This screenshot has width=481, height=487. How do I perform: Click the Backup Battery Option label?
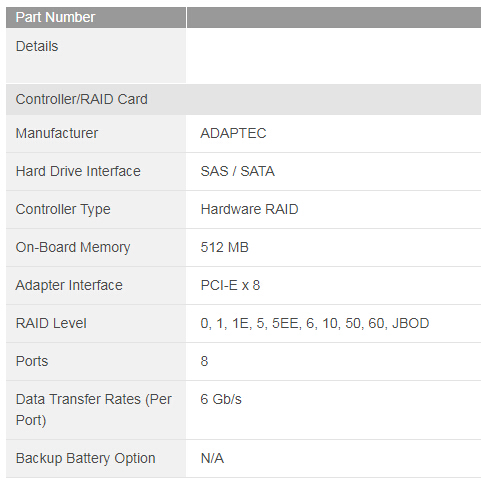tap(86, 458)
